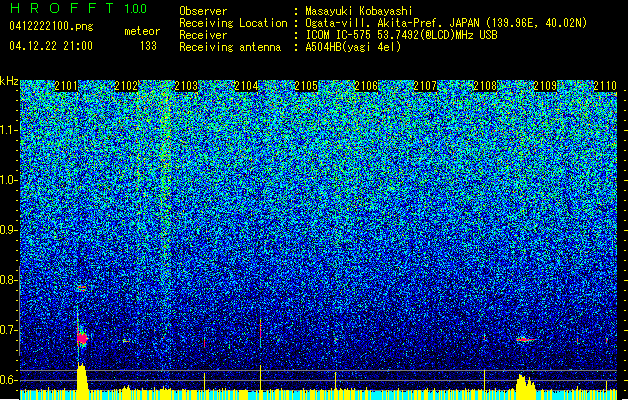Click the 0.7 kHz axis label
This screenshot has height=400, width=629.
tap(8, 330)
